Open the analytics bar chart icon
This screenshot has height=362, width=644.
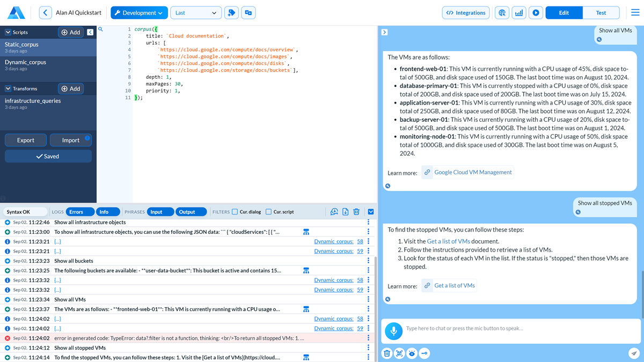pos(519,13)
